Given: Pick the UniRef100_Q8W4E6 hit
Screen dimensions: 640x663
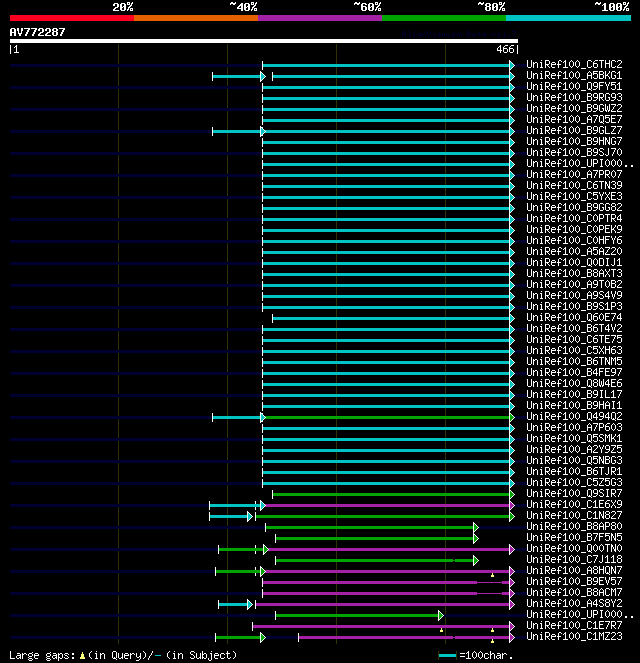Looking at the screenshot, I should (x=574, y=383).
